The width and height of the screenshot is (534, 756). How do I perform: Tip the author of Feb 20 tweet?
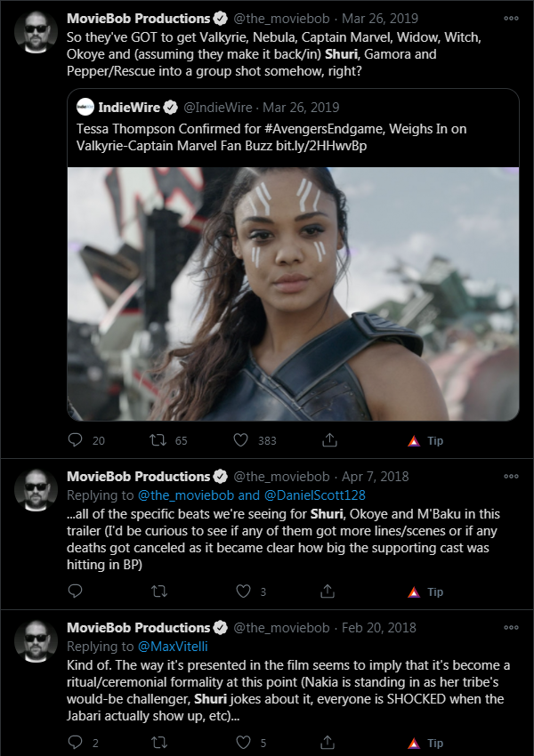[425, 743]
